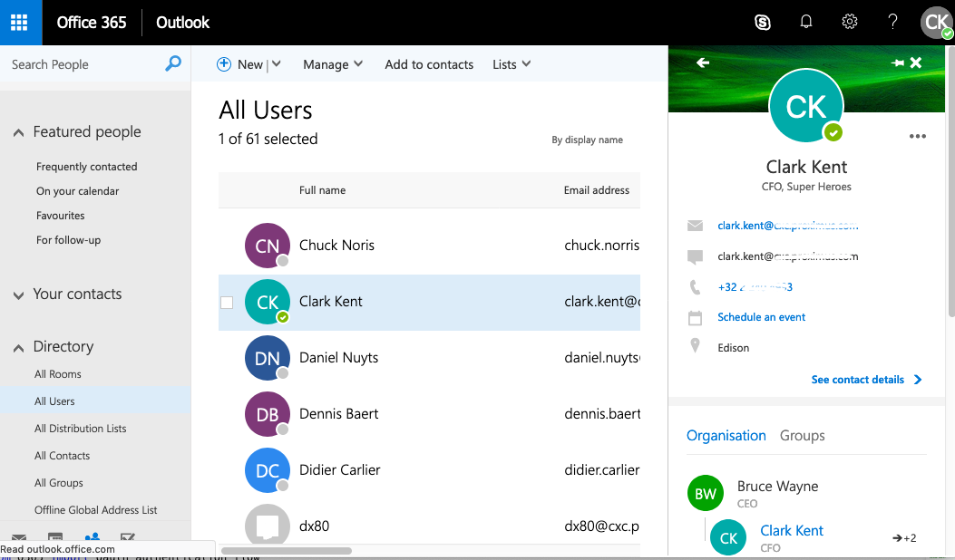955x560 pixels.
Task: Open Skype from the top bar
Action: coord(763,23)
